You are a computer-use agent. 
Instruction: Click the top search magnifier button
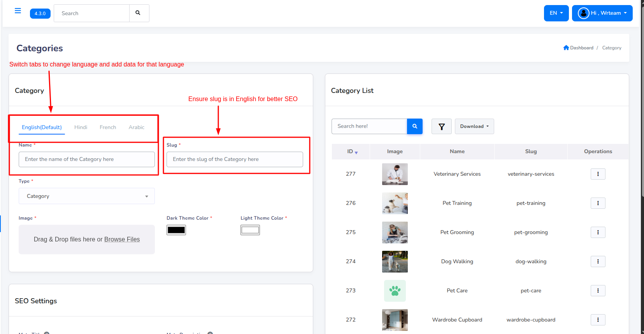tap(138, 13)
